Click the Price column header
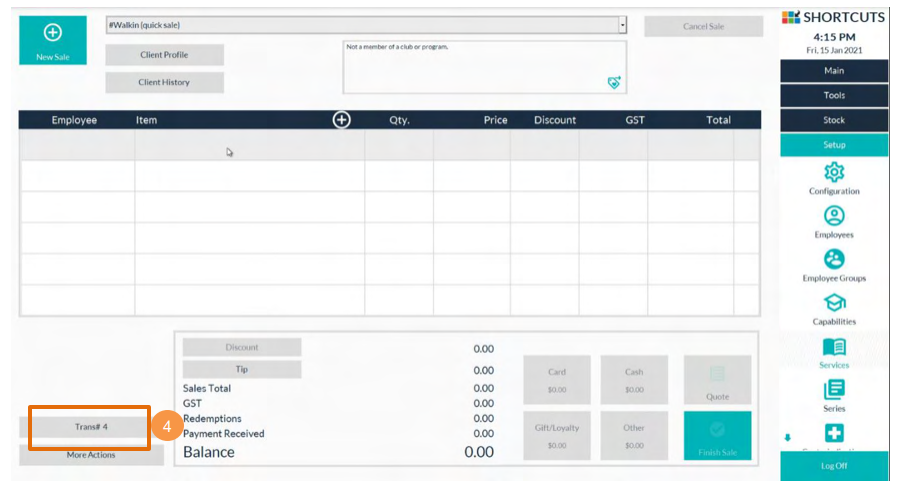This screenshot has width=902, height=491. (x=495, y=120)
